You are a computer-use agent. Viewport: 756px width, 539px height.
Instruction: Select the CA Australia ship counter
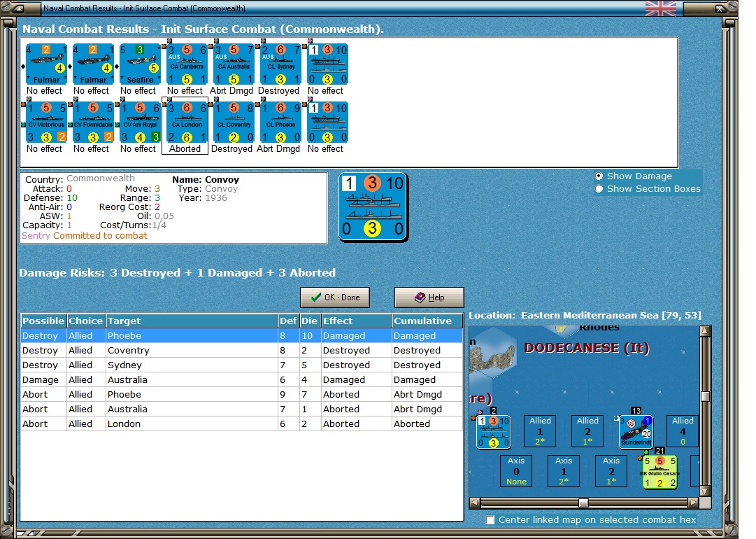234,64
